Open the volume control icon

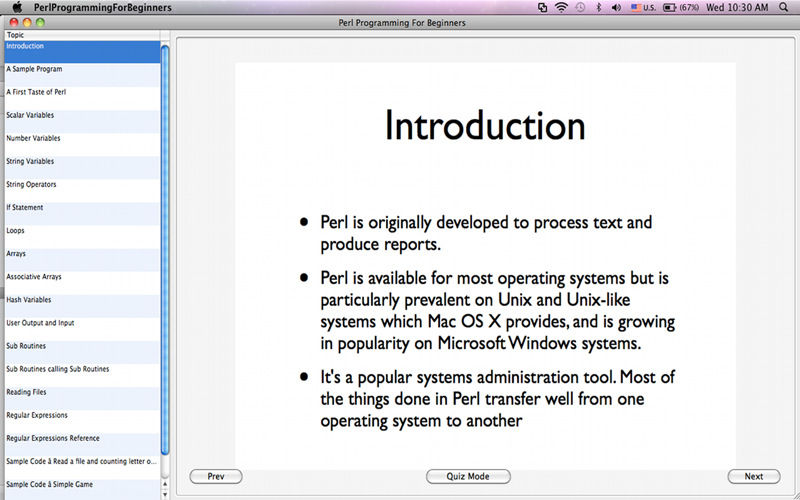point(616,8)
